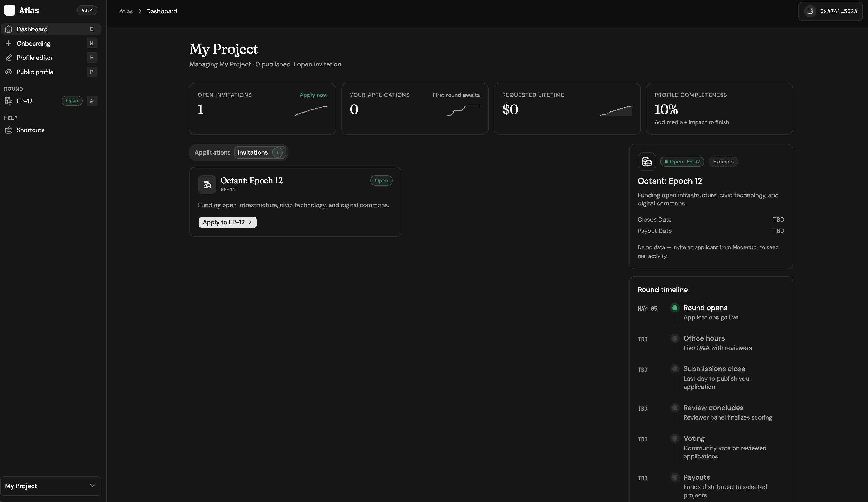Click the Dashboard breadcrumb
The width and height of the screenshot is (868, 502).
pos(161,11)
